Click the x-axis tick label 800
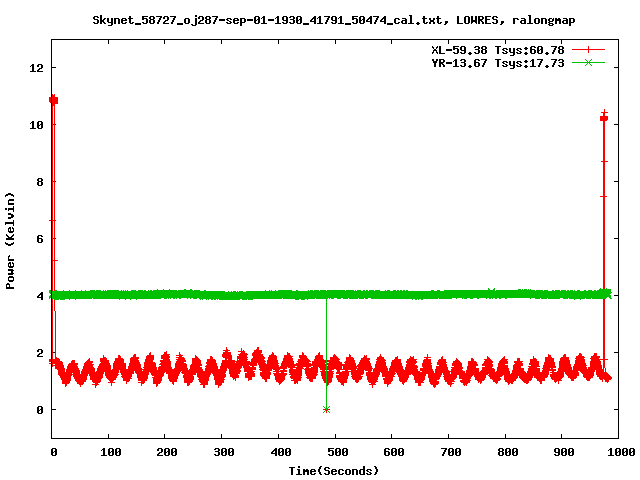Viewport: 640px width, 480px height. [x=508, y=452]
